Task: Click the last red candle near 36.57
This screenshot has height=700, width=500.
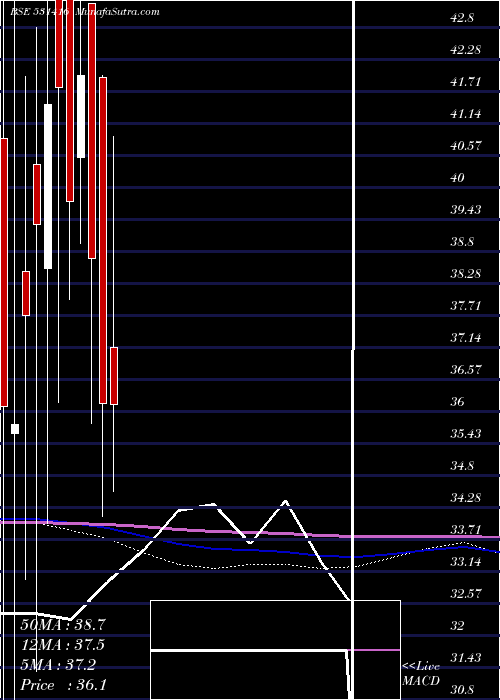Action: (114, 376)
